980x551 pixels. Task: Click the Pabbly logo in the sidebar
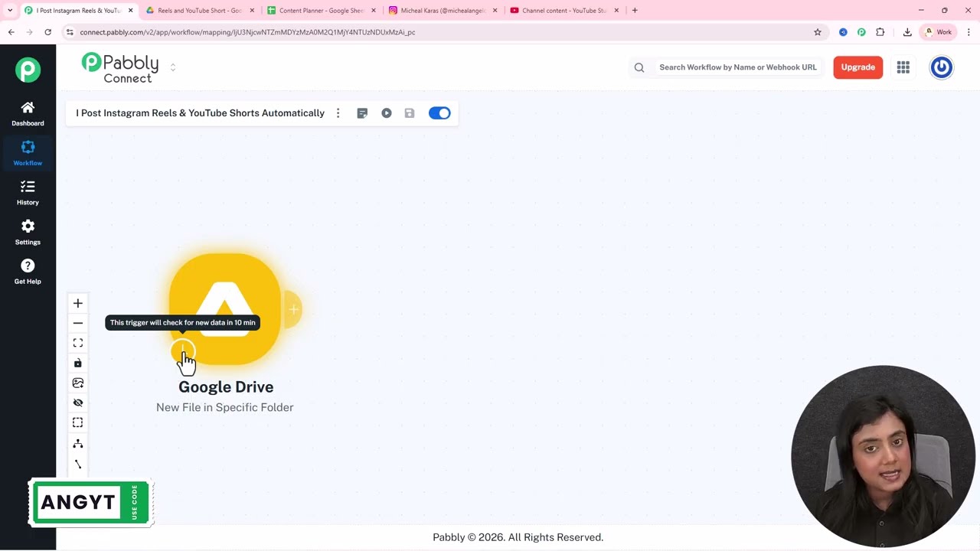[x=28, y=70]
